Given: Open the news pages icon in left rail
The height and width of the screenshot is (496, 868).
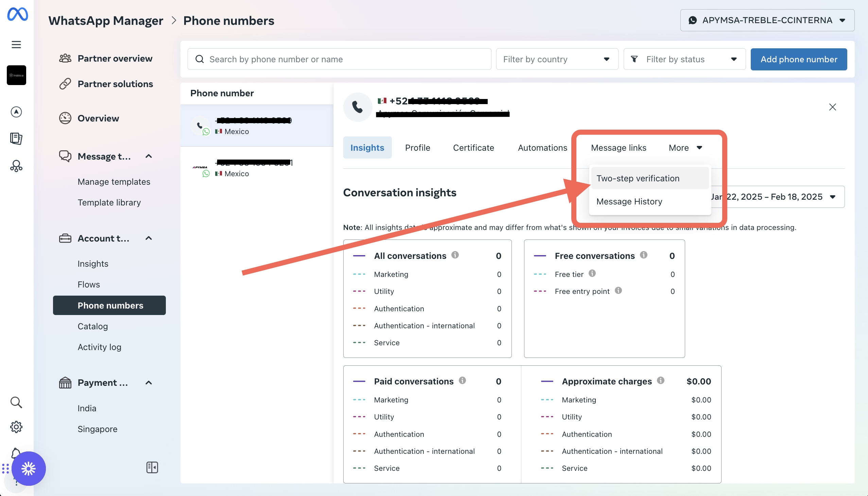Looking at the screenshot, I should point(16,139).
